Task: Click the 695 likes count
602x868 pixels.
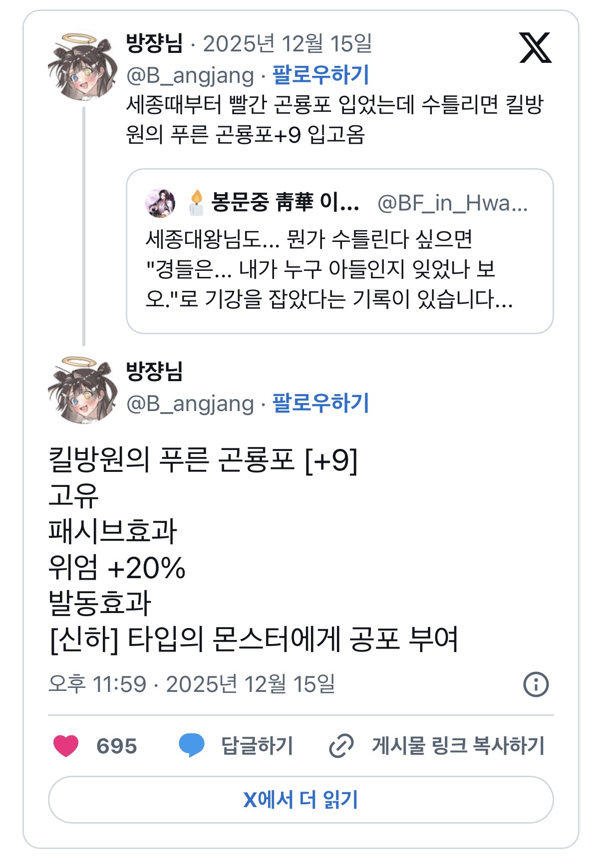Action: 117,746
